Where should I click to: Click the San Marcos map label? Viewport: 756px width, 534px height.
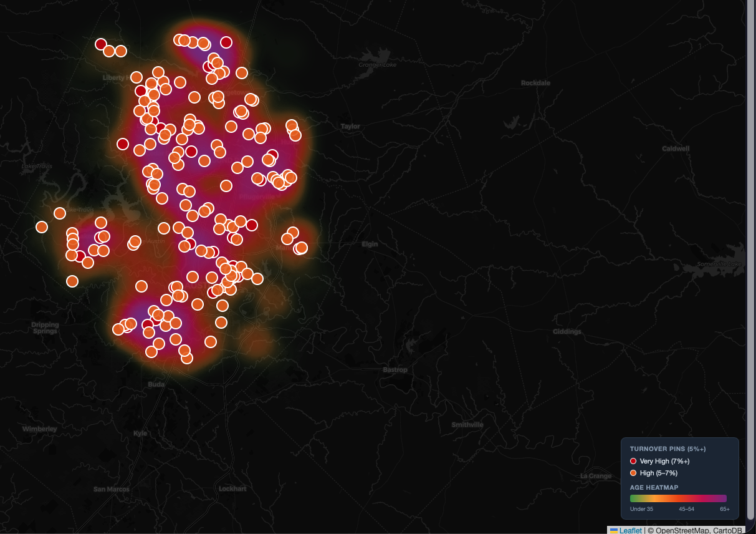(x=112, y=489)
